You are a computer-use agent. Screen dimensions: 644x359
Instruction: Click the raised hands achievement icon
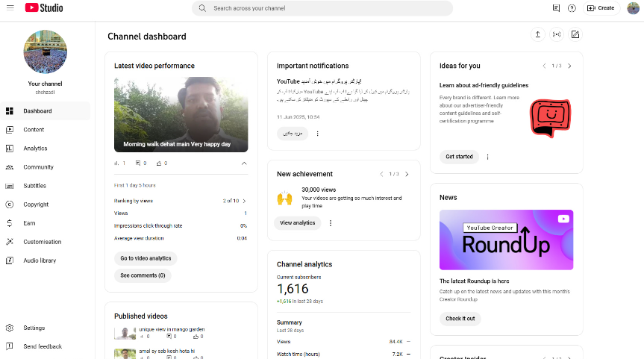point(284,199)
